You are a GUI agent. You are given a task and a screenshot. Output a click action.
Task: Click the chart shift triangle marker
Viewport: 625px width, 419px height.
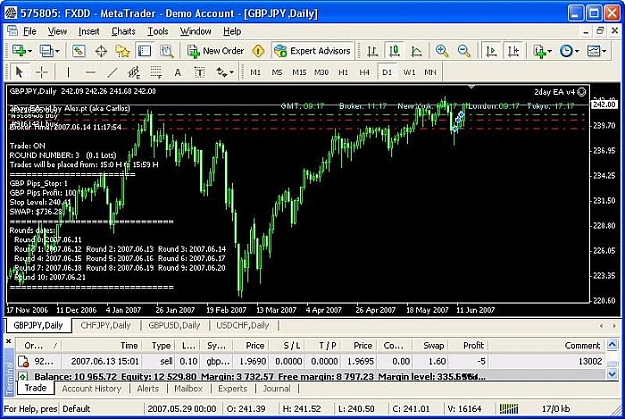(471, 86)
